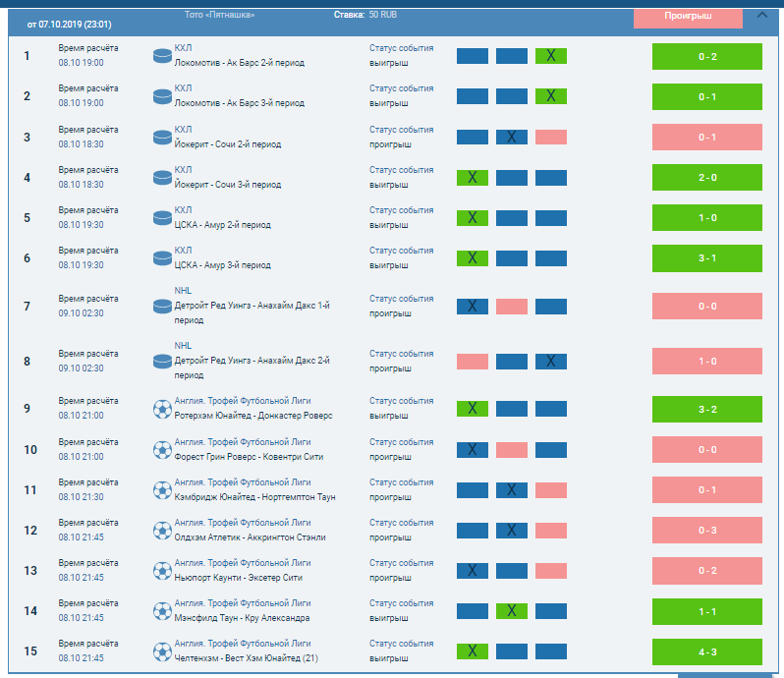784x678 pixels.
Task: Click green X pick box in row 2
Action: 551,96
